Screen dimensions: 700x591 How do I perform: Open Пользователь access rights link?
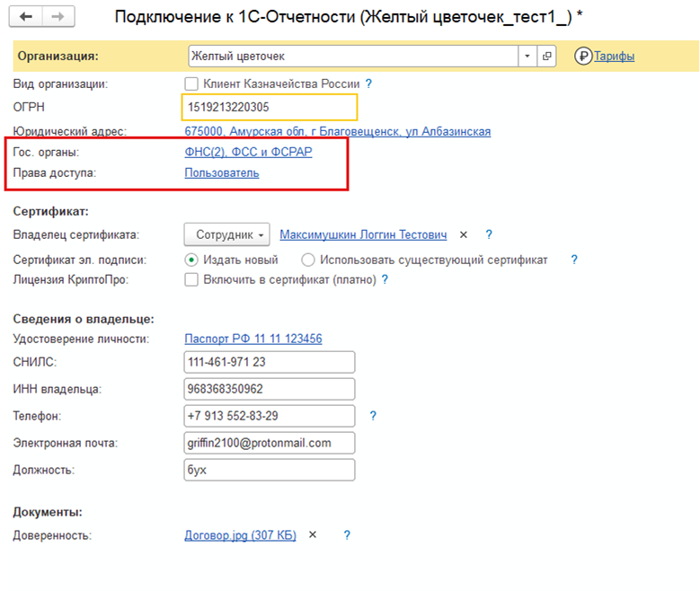[x=222, y=172]
